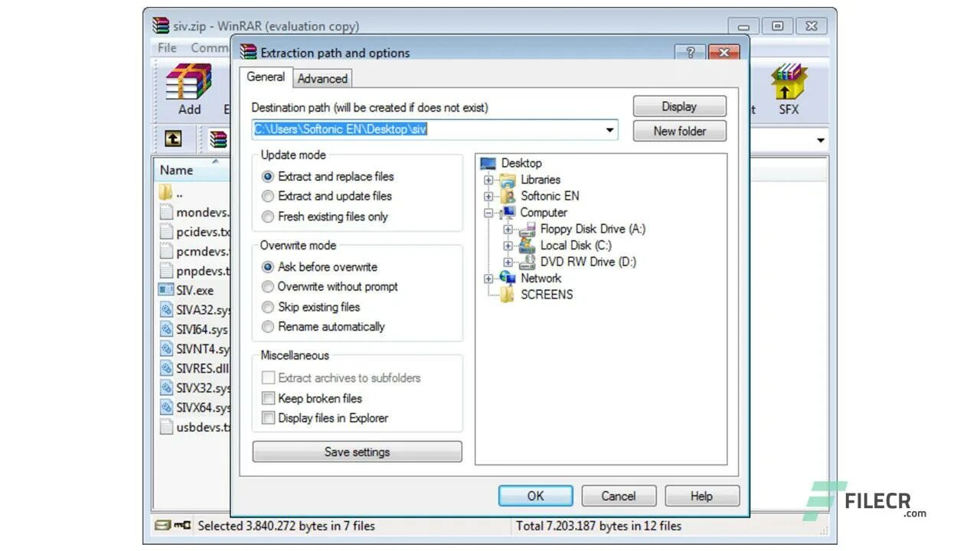This screenshot has height=551, width=980.
Task: Click the DVD RW Drive icon
Action: 528,262
